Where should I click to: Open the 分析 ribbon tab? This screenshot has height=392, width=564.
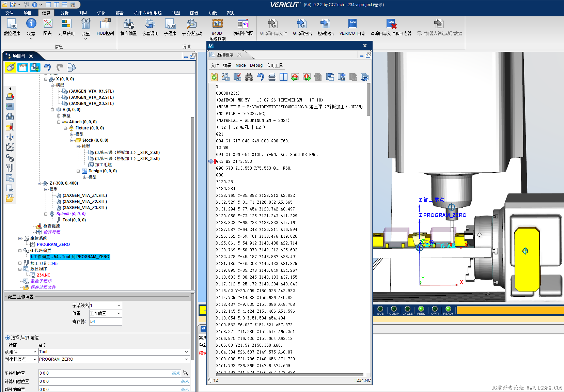click(x=64, y=13)
